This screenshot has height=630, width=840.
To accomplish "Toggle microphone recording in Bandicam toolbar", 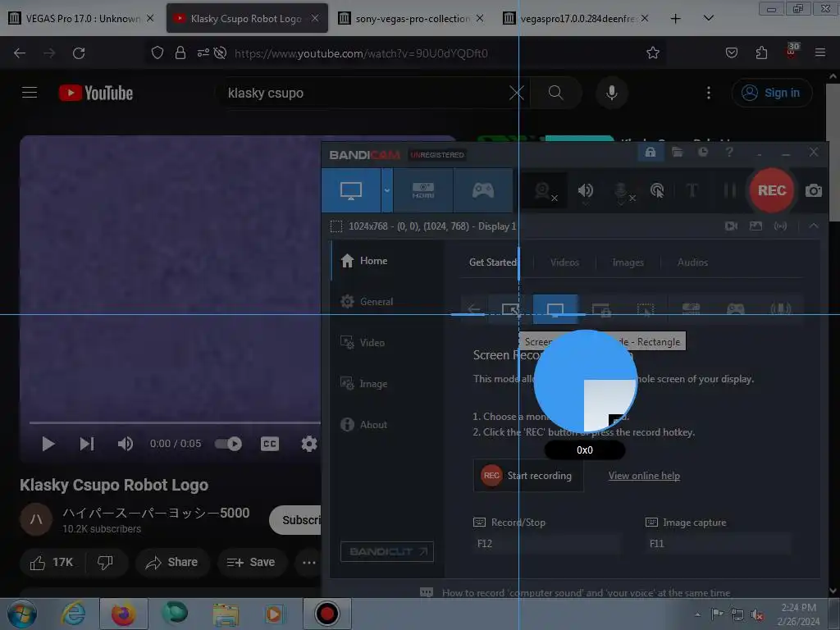I will (622, 192).
